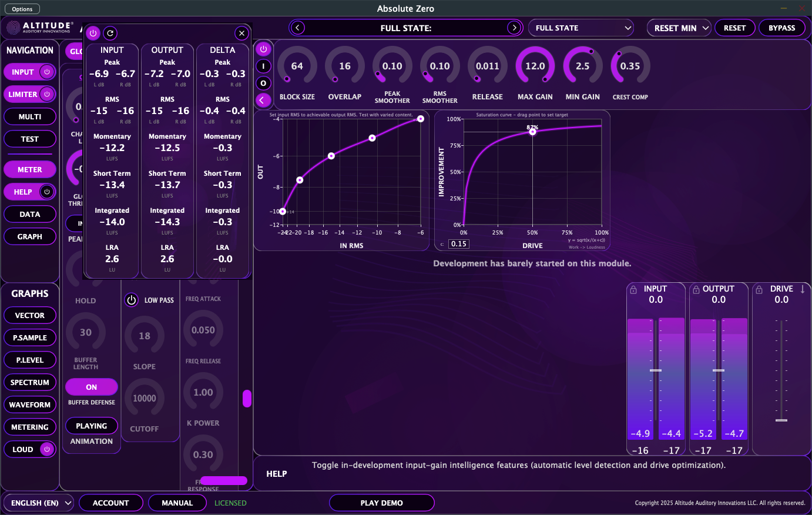Click the power icon on the meter overlay panel

(x=93, y=33)
